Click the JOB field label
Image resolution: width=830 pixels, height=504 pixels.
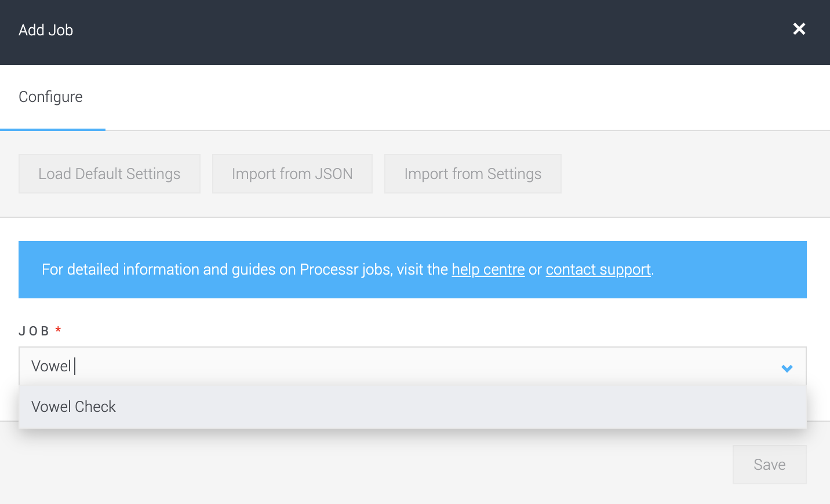point(34,331)
